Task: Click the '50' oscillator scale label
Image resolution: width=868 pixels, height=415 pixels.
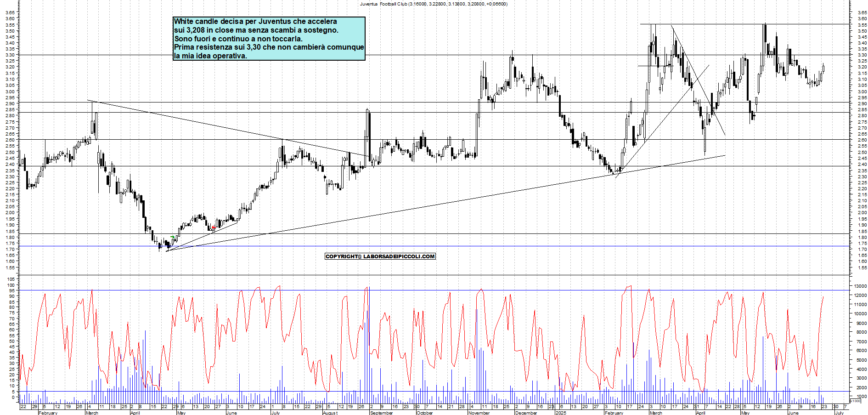Action: (x=12, y=341)
